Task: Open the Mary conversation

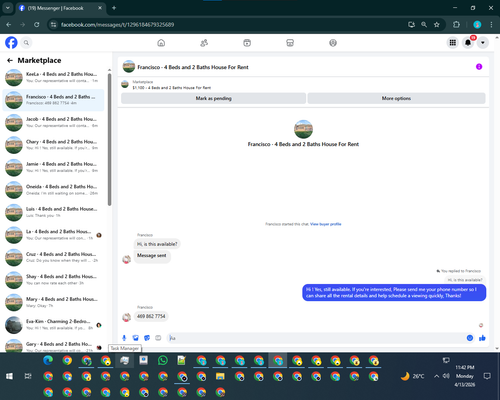Action: [x=53, y=302]
